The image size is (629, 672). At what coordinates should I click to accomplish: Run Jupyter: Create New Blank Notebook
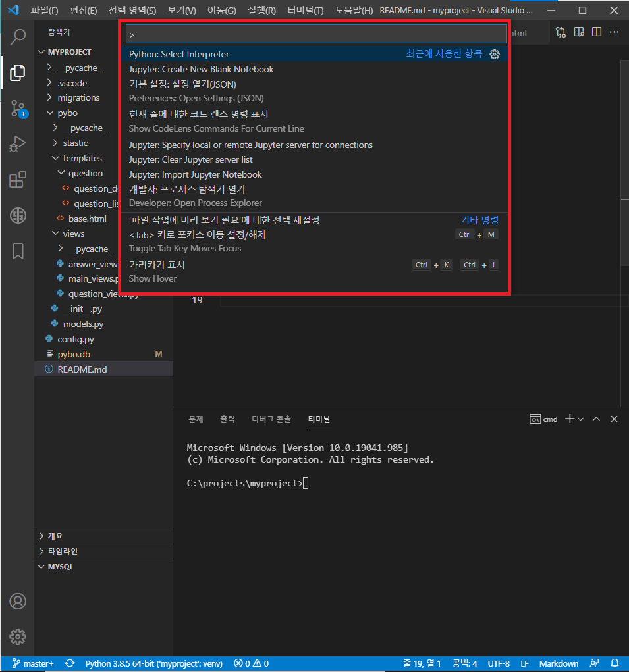pyautogui.click(x=315, y=69)
